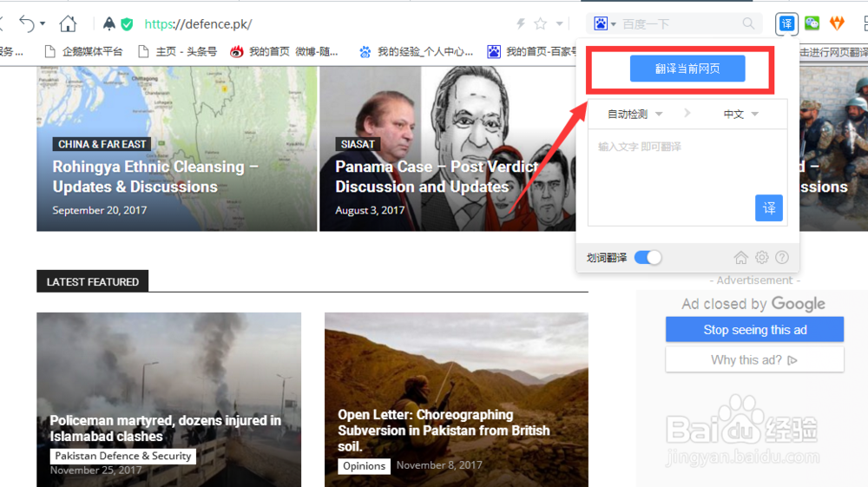
Task: Click the help question mark icon
Action: [782, 257]
